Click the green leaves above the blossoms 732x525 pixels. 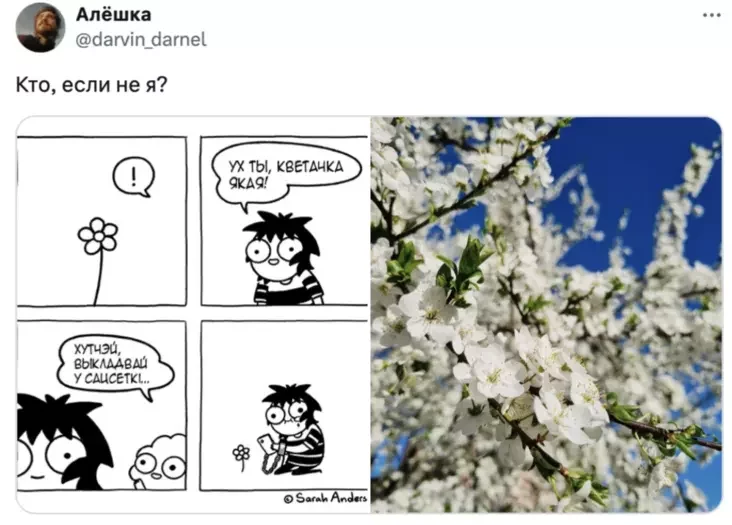click(462, 271)
